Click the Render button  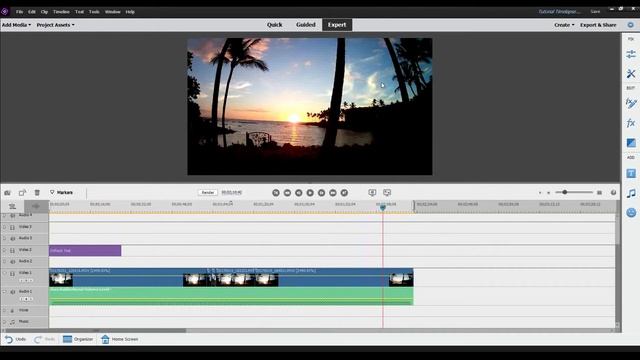(x=208, y=192)
